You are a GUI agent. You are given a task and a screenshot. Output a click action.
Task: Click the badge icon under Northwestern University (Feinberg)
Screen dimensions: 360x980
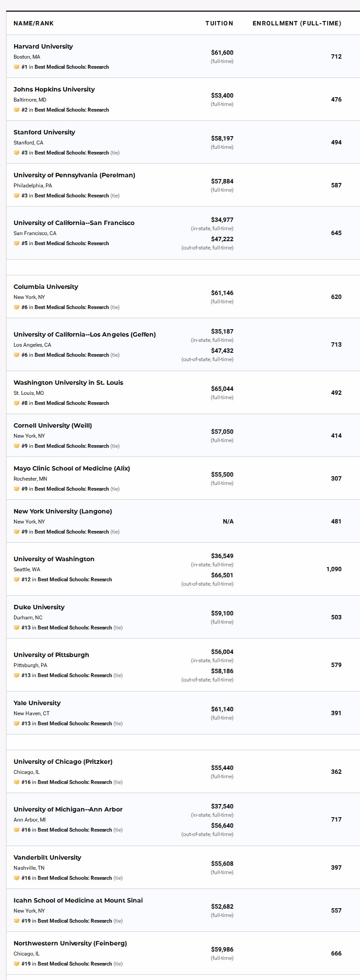click(17, 964)
